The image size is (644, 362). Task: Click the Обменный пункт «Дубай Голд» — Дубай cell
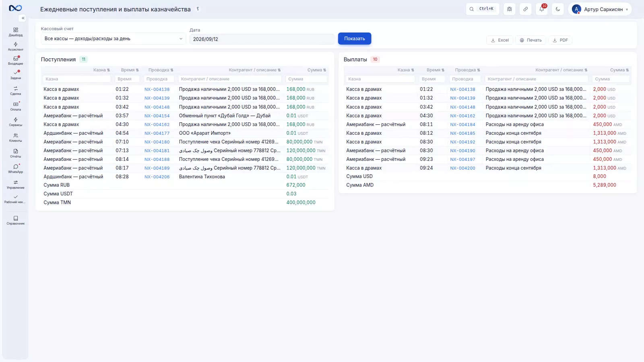225,115
